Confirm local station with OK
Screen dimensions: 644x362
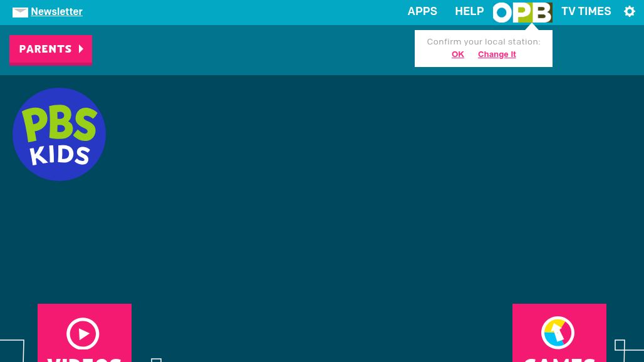click(x=457, y=54)
